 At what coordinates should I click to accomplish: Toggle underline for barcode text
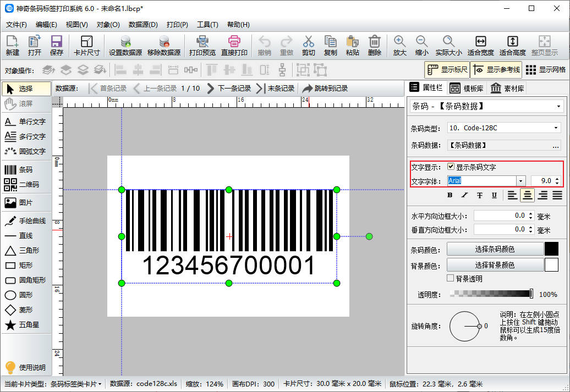point(494,195)
